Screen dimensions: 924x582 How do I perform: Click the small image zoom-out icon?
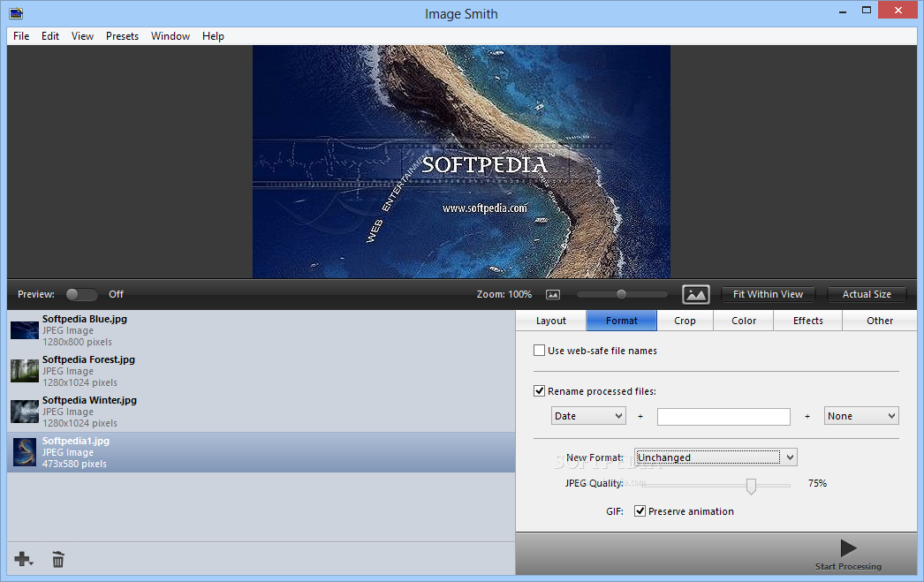click(553, 295)
